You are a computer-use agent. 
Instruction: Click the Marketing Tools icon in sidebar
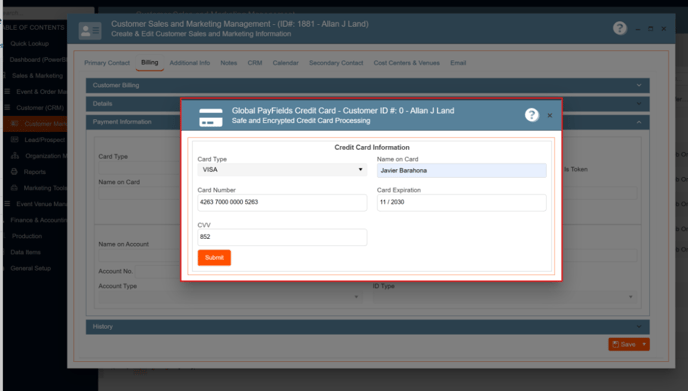14,188
